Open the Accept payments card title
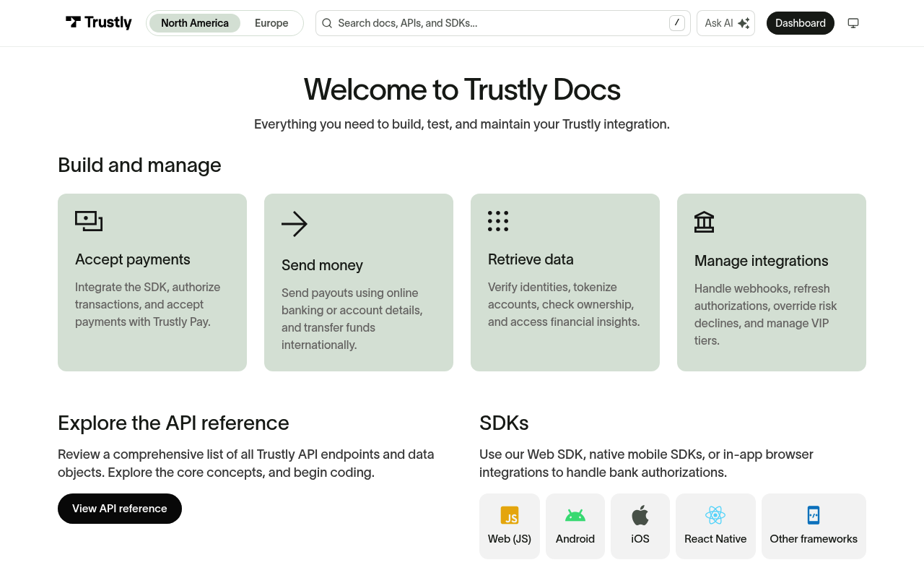The image size is (924, 578). (133, 259)
